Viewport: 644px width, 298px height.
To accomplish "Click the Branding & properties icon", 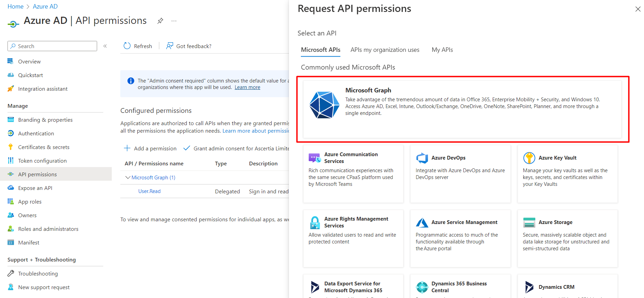I will click(11, 120).
